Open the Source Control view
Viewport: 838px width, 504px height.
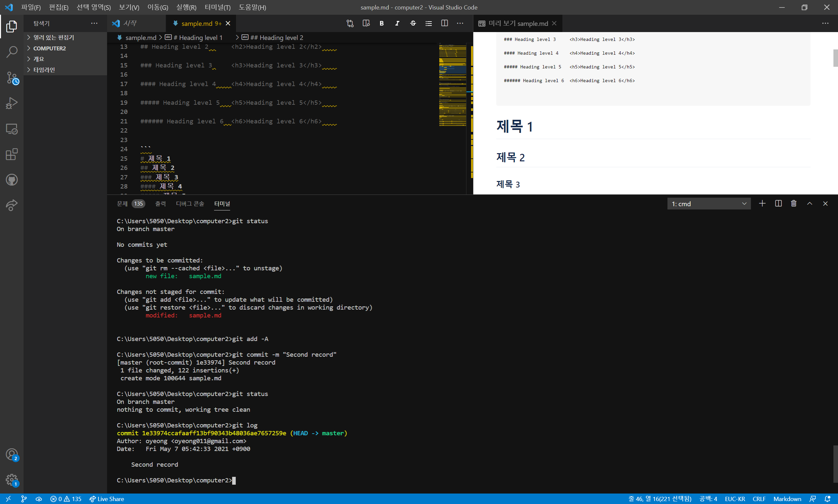11,78
